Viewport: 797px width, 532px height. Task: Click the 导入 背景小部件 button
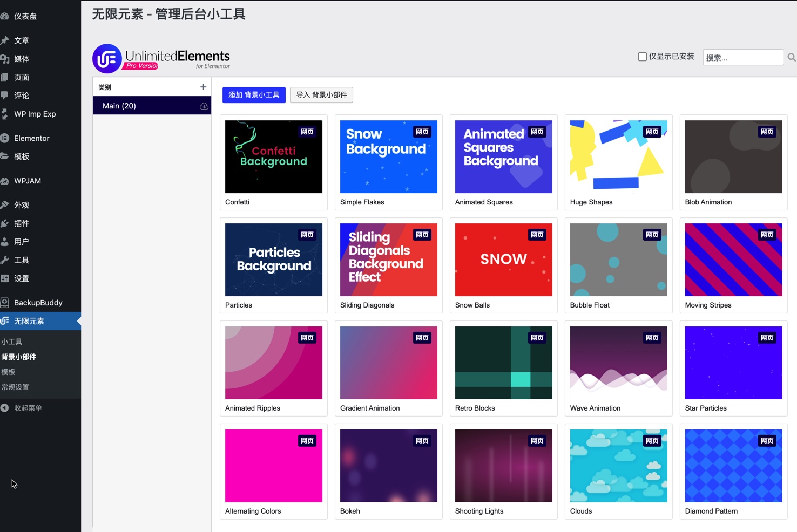[x=321, y=95]
